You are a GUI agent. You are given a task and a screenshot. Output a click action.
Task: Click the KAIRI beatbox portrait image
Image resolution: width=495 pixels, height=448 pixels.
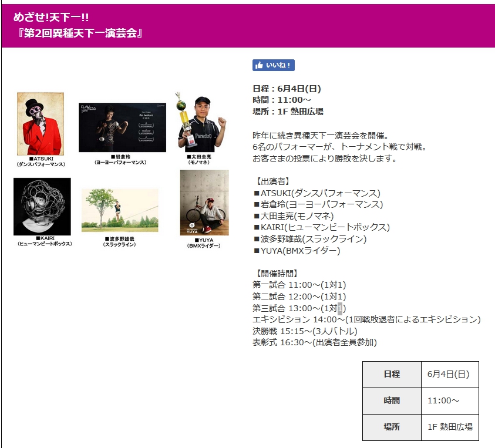point(42,207)
